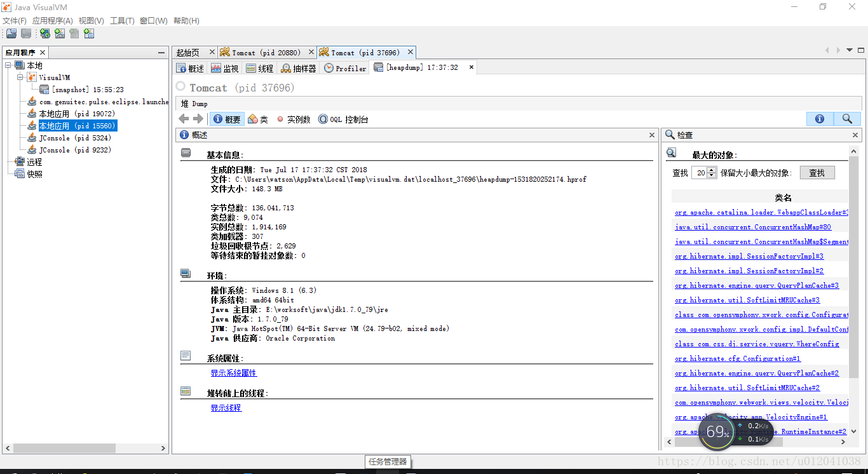Open the 工具(T) menu
Image resolution: width=868 pixels, height=474 pixels.
click(122, 21)
